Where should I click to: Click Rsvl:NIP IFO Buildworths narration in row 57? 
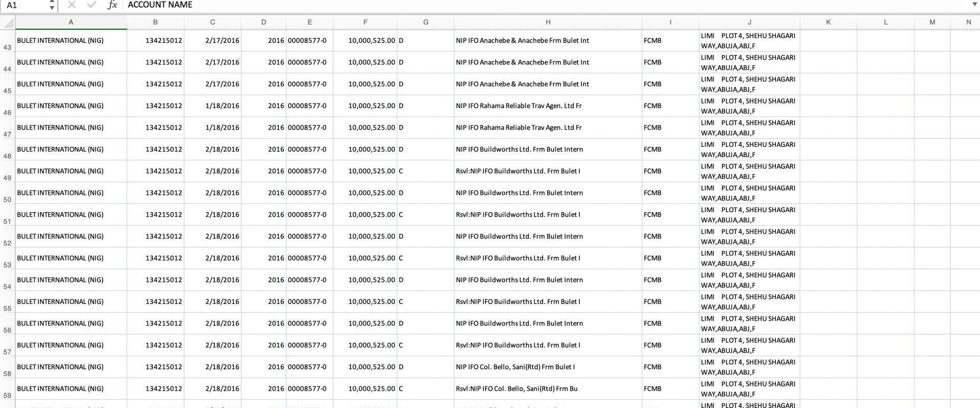[518, 345]
